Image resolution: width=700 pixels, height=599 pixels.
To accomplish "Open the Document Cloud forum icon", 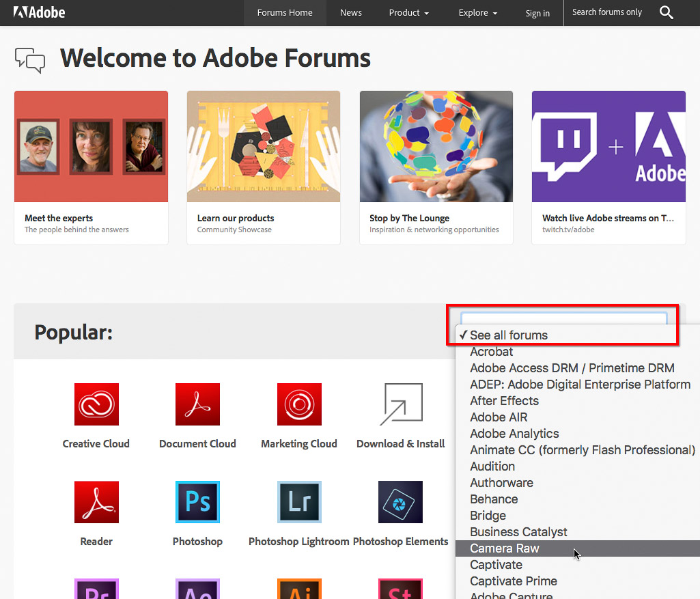I will click(198, 404).
